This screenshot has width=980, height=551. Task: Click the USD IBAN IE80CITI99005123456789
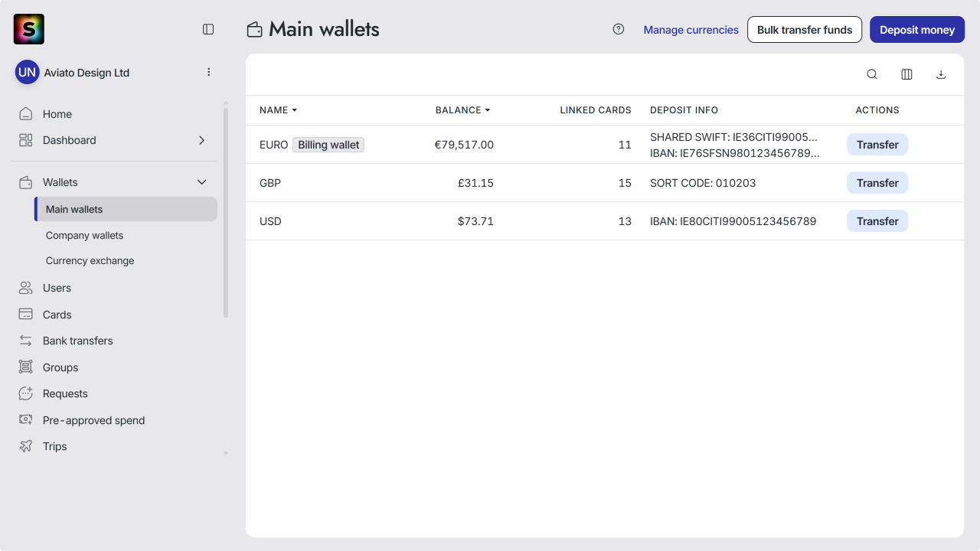click(x=733, y=221)
